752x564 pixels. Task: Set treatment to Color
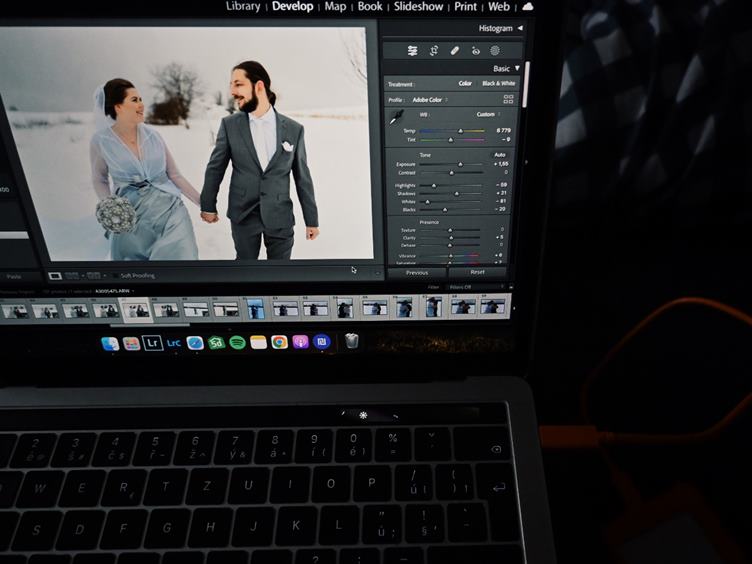(465, 83)
